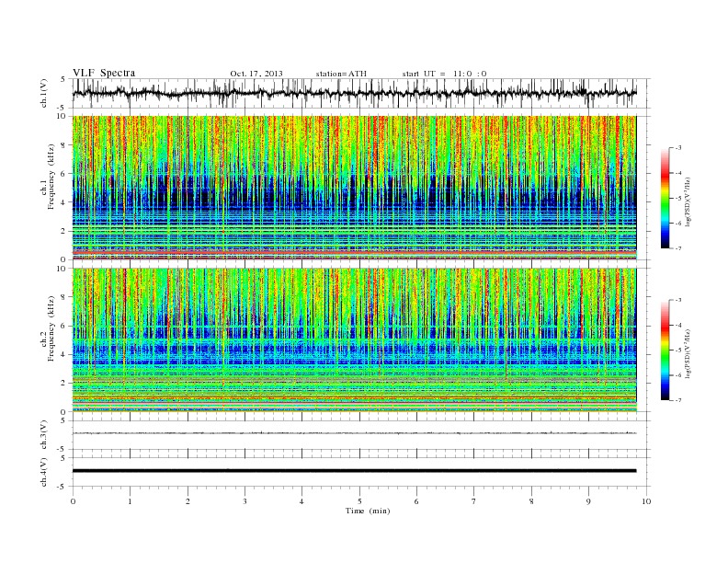The image size is (728, 563).
Task: Click the "ch.4(V)" axis label
Action: point(44,472)
